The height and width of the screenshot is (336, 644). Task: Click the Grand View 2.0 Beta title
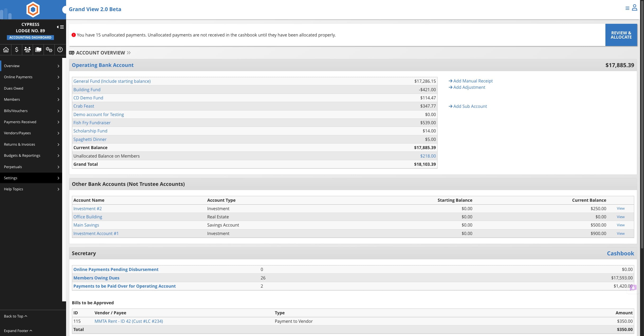pyautogui.click(x=95, y=9)
